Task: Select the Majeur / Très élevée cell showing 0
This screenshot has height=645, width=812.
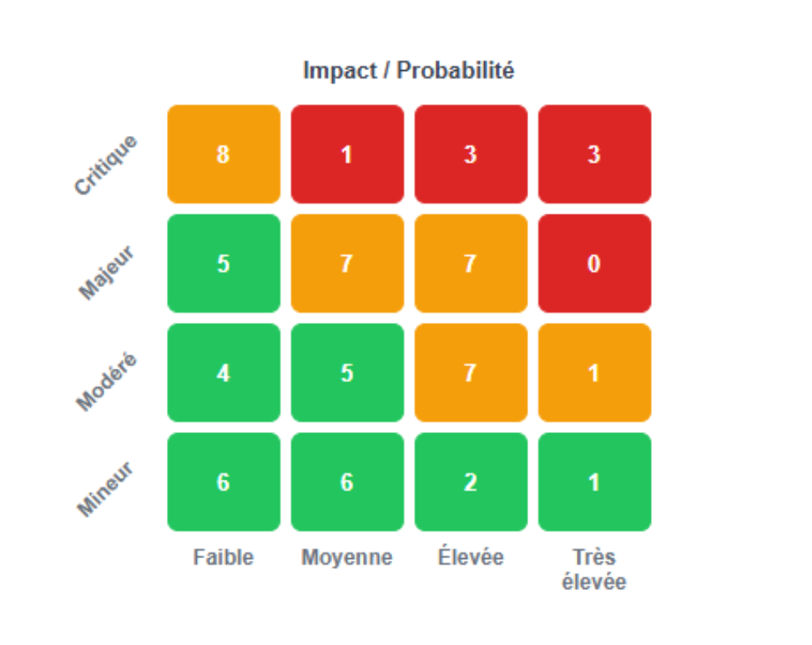Action: coord(594,264)
